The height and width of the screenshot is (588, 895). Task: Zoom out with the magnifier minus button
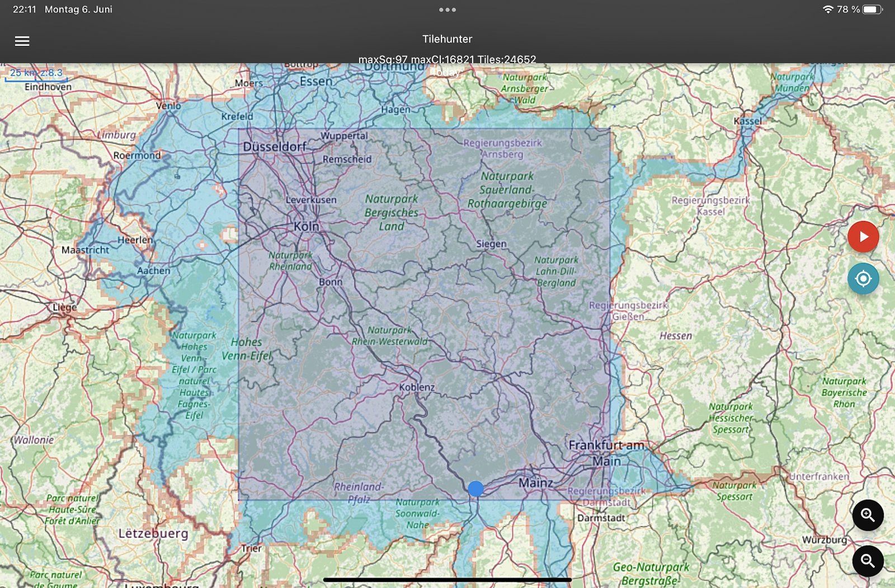868,561
